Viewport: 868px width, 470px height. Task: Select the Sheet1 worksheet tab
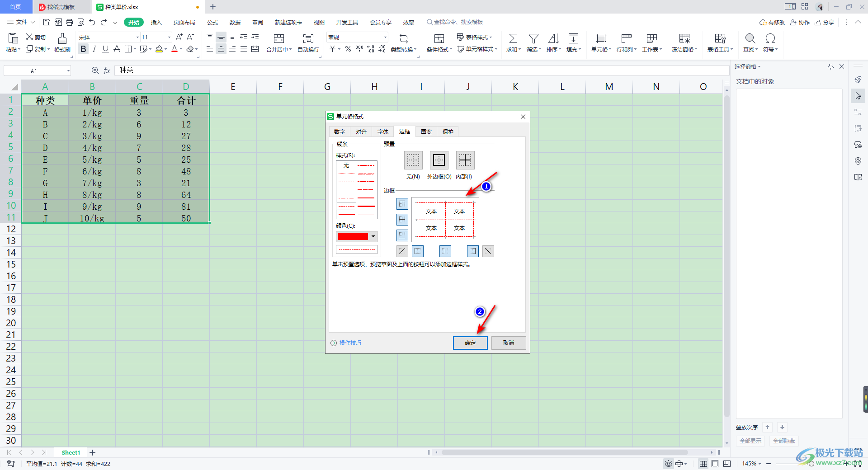coord(71,452)
